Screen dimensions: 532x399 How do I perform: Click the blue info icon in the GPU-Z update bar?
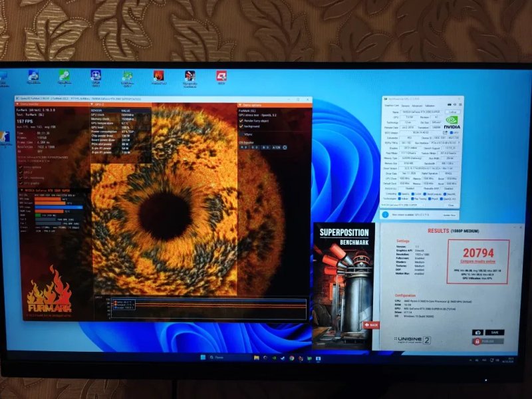pos(385,215)
